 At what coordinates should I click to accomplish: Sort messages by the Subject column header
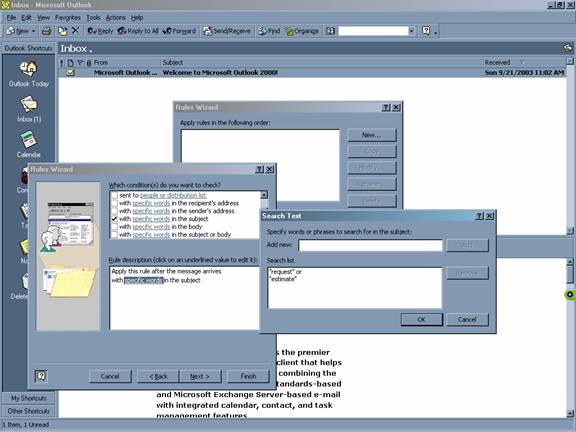(321, 62)
